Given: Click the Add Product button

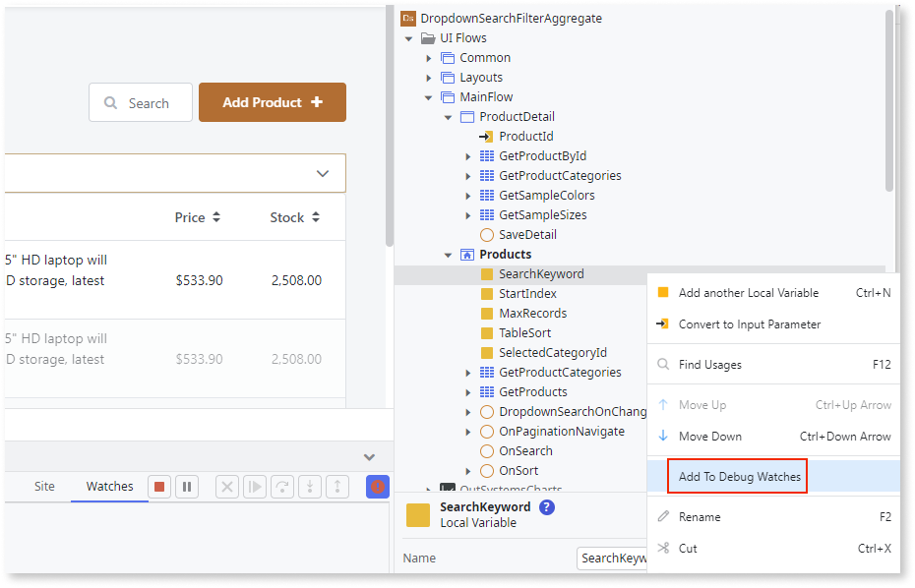Looking at the screenshot, I should (x=272, y=102).
